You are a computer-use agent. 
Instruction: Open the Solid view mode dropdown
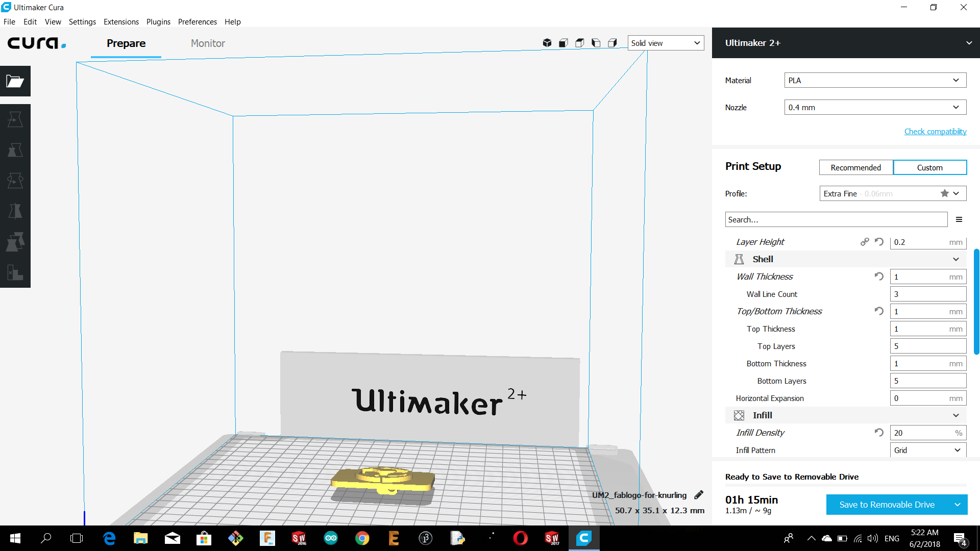pyautogui.click(x=666, y=43)
